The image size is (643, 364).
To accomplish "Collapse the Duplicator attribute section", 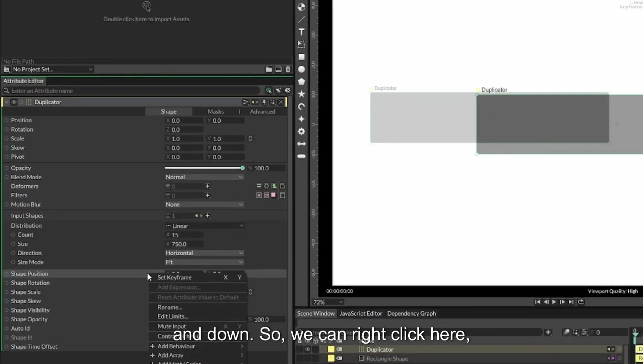I will 6,102.
